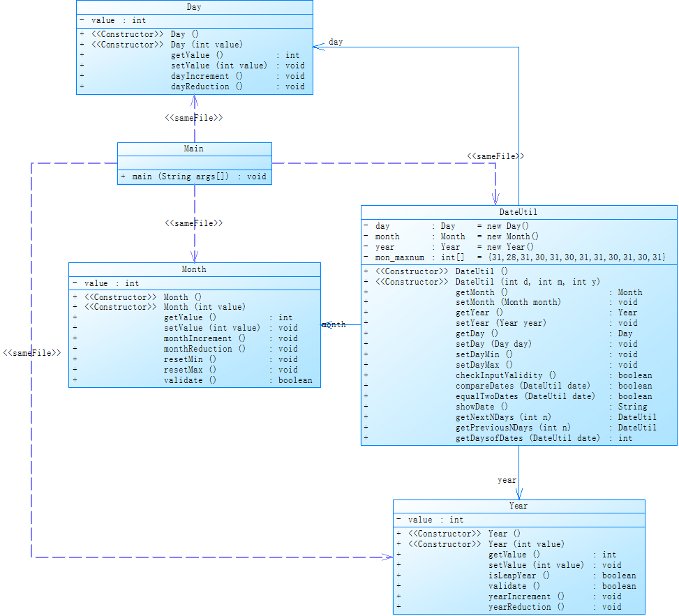Click the mon_maxnum int[] attribute

tap(514, 257)
